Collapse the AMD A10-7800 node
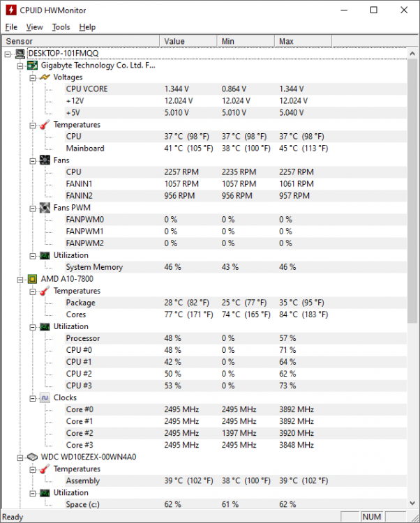420x523 pixels. tap(20, 280)
